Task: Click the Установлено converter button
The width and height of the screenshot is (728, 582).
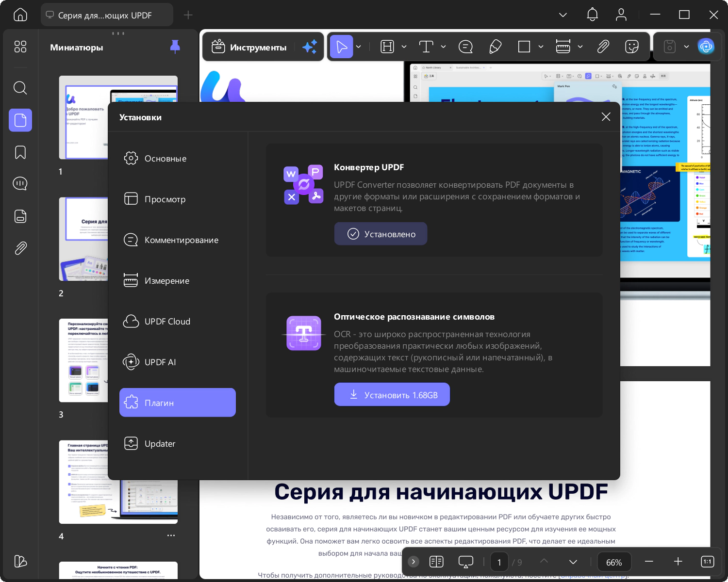Action: point(381,234)
